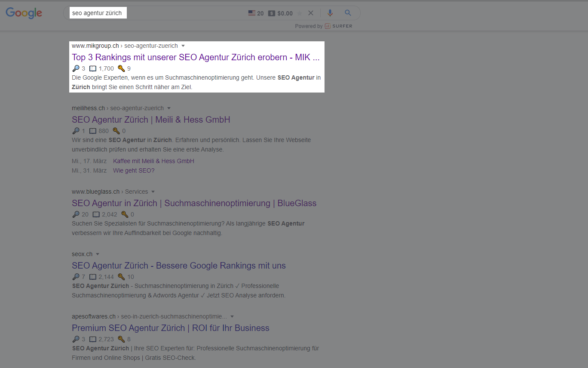Open Premium SEO Agentur Zürich ROI link
588x368 pixels.
point(171,328)
